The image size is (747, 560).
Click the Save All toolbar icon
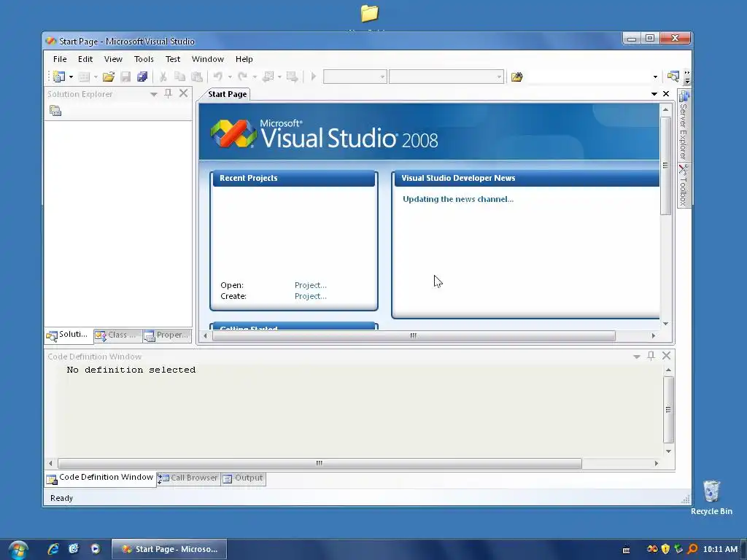(x=142, y=76)
